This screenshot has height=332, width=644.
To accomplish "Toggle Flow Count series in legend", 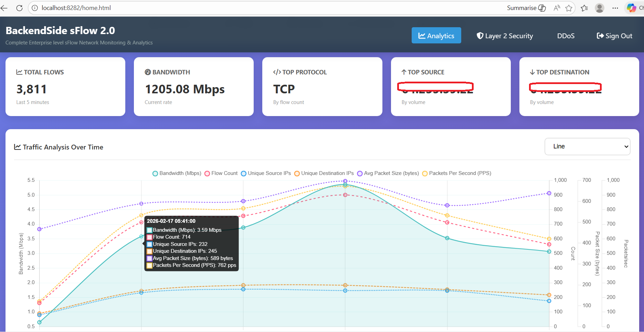I will 221,173.
